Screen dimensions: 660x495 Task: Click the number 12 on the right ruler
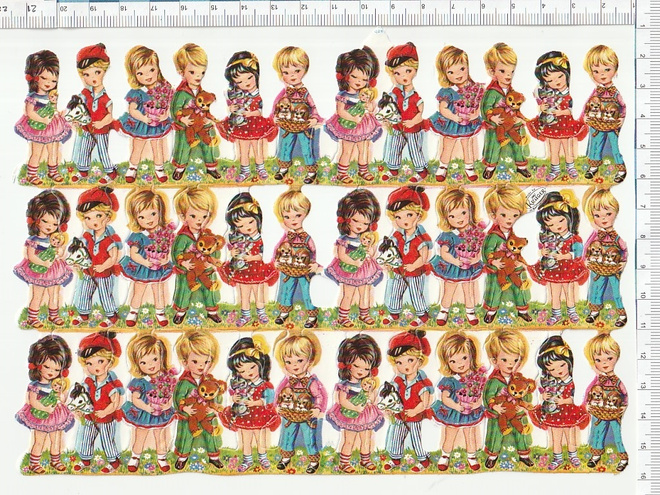click(643, 356)
